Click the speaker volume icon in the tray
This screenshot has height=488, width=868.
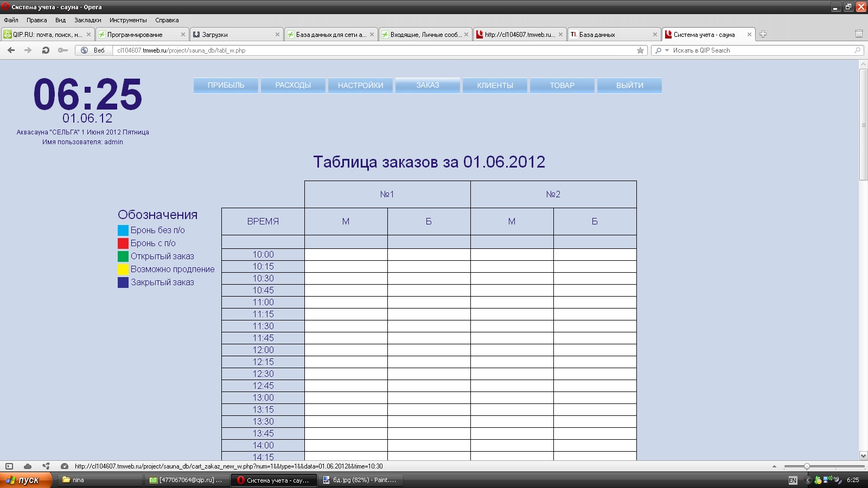(x=838, y=480)
